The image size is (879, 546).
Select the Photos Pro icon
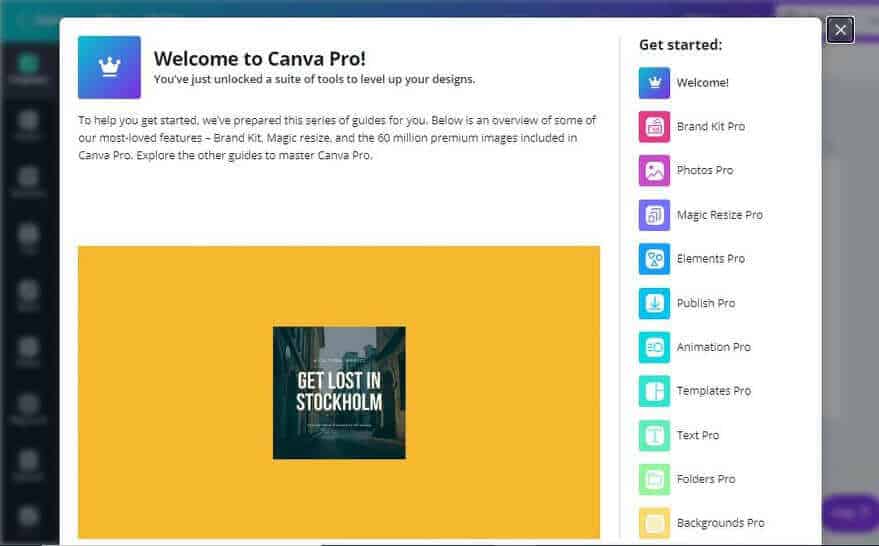[654, 170]
